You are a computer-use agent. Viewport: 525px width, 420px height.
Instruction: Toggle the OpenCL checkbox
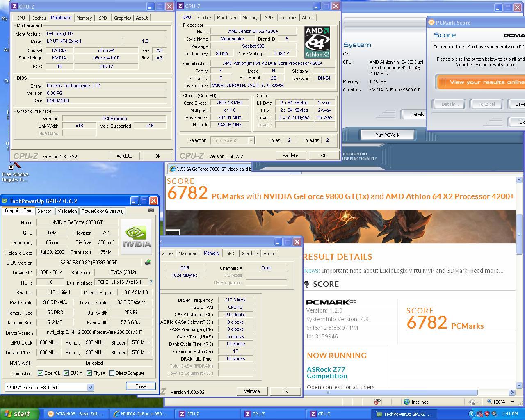pos(40,373)
